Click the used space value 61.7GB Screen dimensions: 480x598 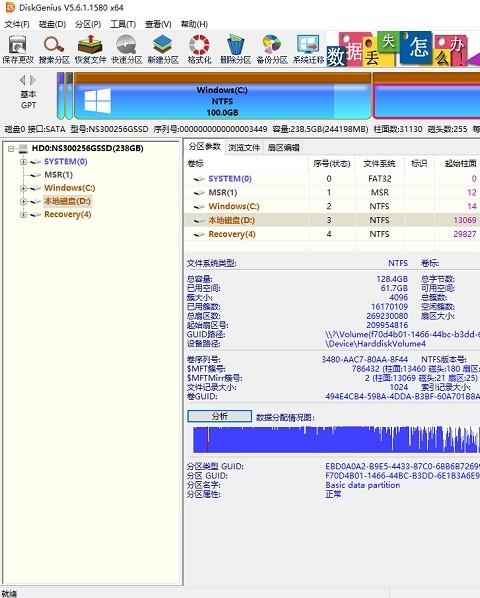[394, 288]
